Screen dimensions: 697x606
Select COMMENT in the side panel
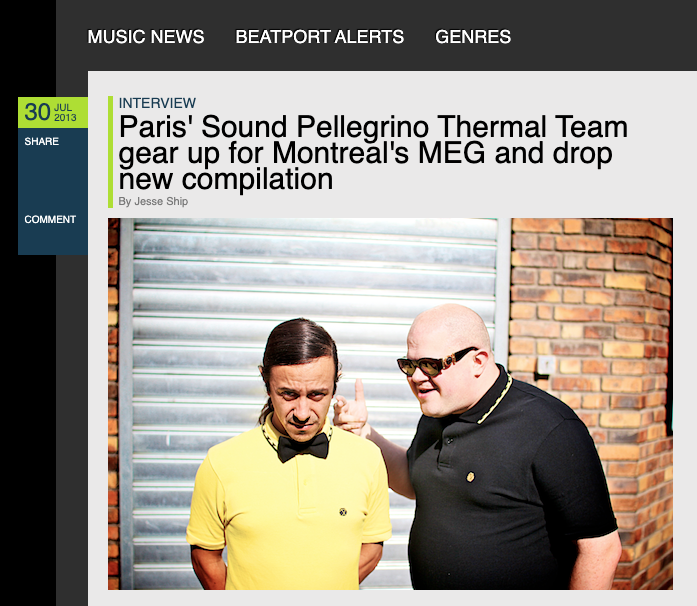click(50, 220)
